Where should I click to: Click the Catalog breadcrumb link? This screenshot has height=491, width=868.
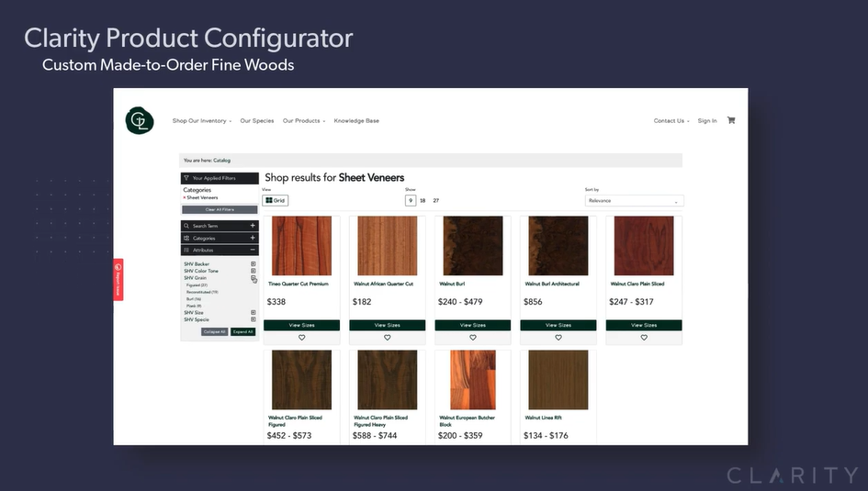[x=221, y=161]
